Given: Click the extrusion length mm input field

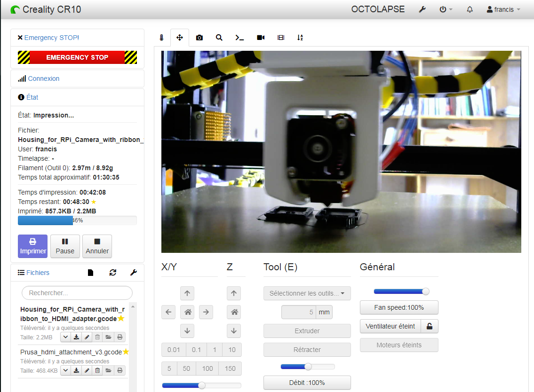Looking at the screenshot, I should [299, 312].
